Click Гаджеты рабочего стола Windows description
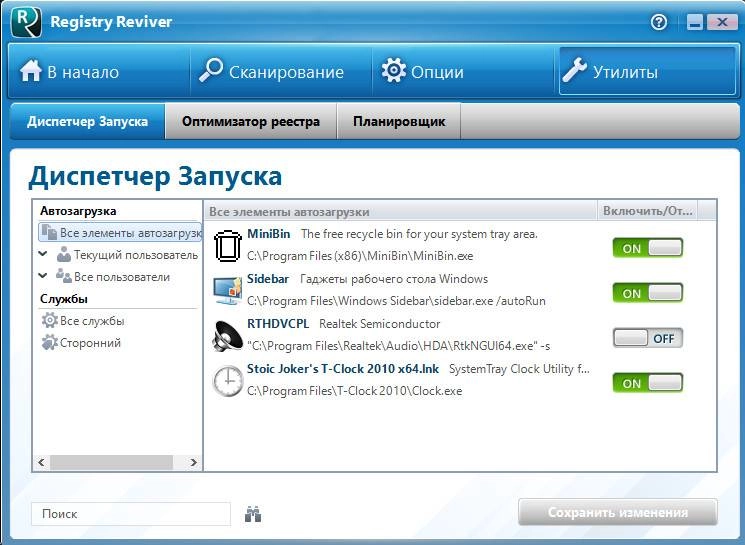745x545 pixels. (x=394, y=279)
